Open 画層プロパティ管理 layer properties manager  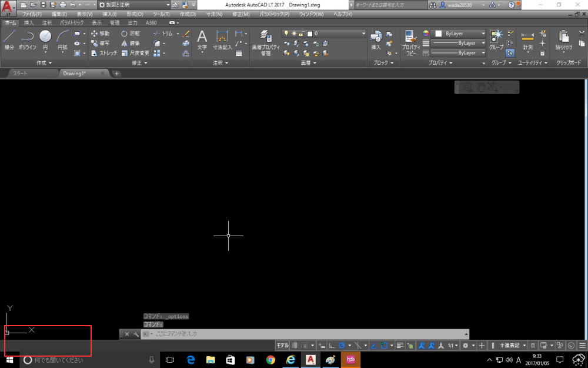point(266,43)
